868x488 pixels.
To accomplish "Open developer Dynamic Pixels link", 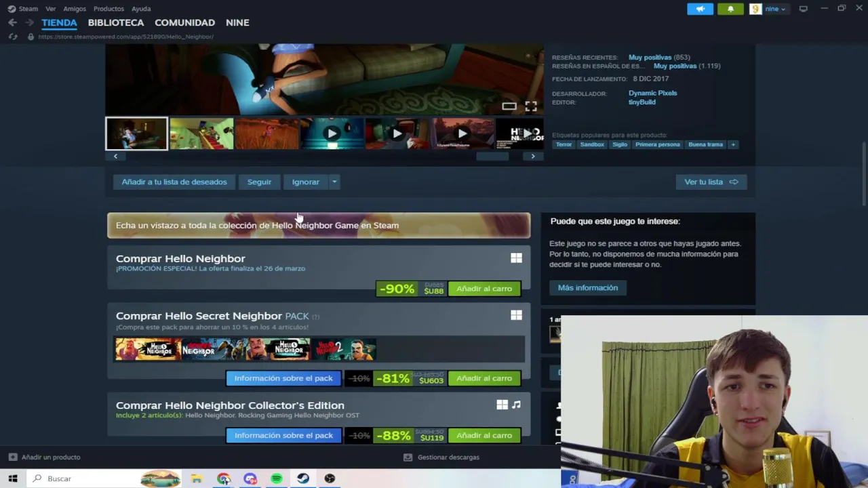I will tap(652, 93).
